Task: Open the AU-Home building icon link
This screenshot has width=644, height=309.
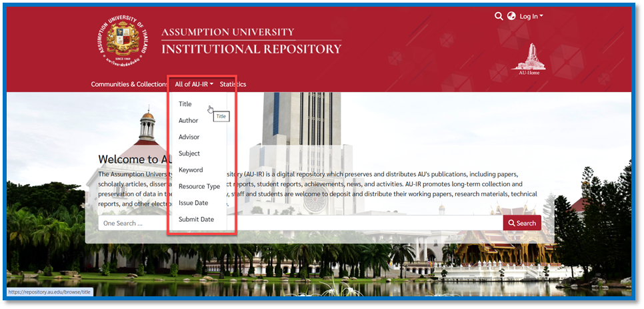Action: tap(529, 59)
